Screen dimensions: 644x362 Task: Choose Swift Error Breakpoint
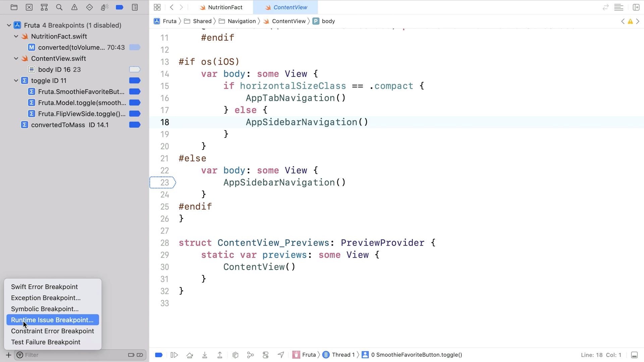tap(53, 287)
